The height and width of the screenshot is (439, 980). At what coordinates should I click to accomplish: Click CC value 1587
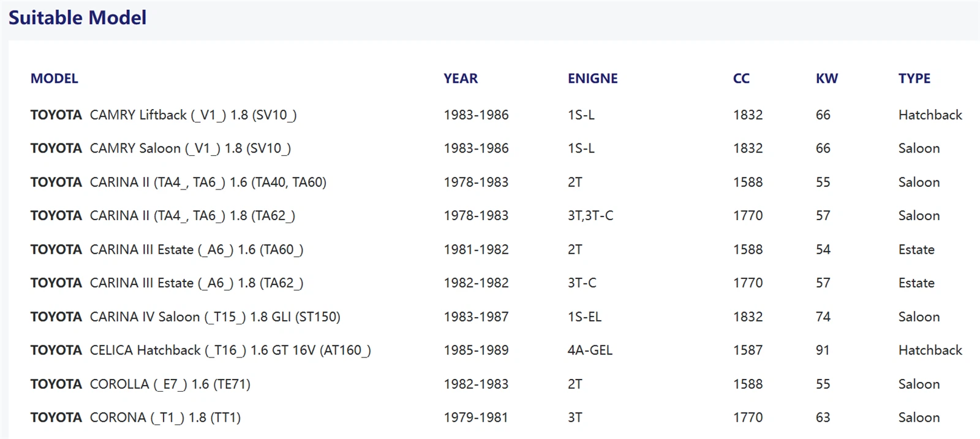point(748,350)
